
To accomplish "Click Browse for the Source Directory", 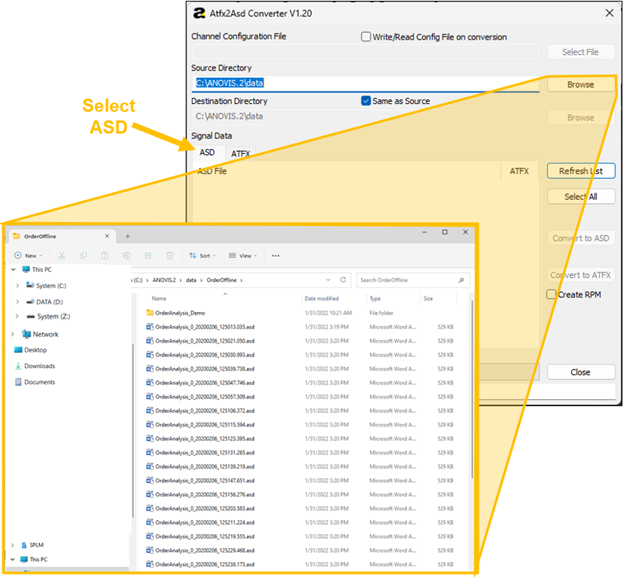I will pyautogui.click(x=580, y=85).
